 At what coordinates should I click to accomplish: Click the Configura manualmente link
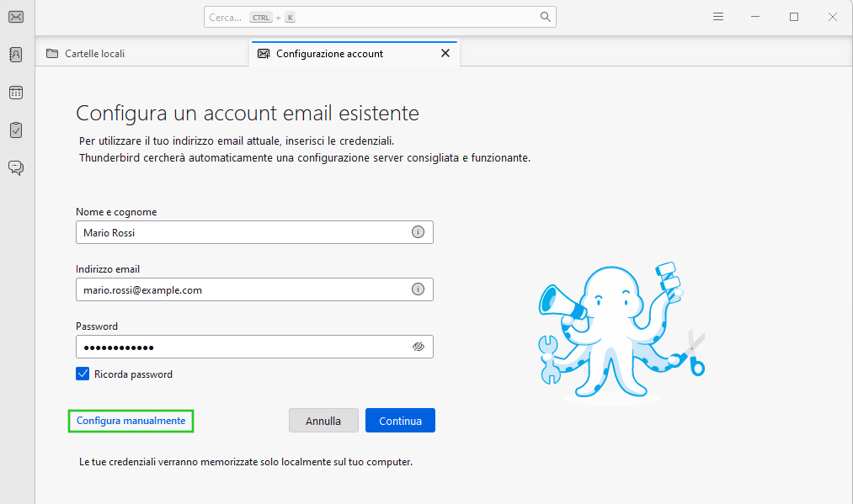coord(131,421)
